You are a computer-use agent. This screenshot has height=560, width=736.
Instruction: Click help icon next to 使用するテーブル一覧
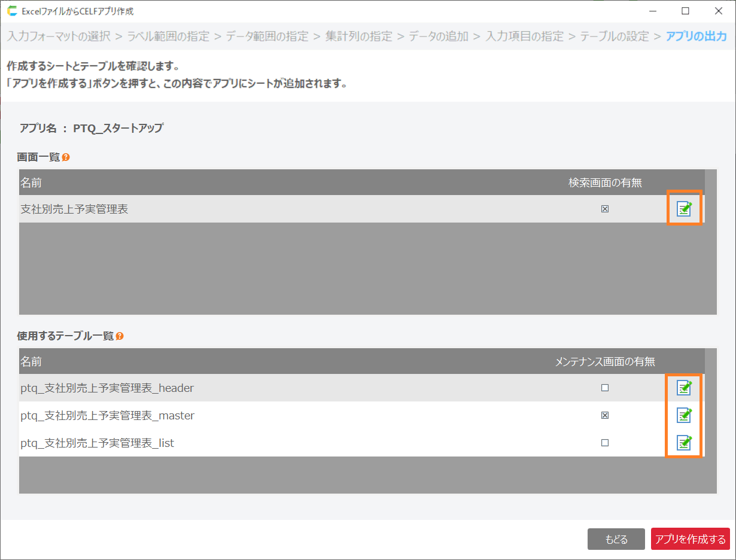pos(120,336)
